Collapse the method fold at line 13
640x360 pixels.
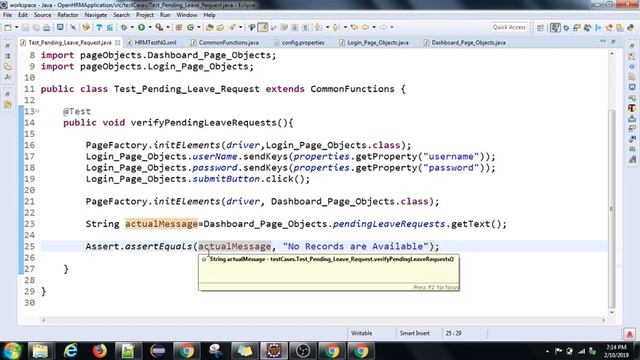click(x=37, y=111)
